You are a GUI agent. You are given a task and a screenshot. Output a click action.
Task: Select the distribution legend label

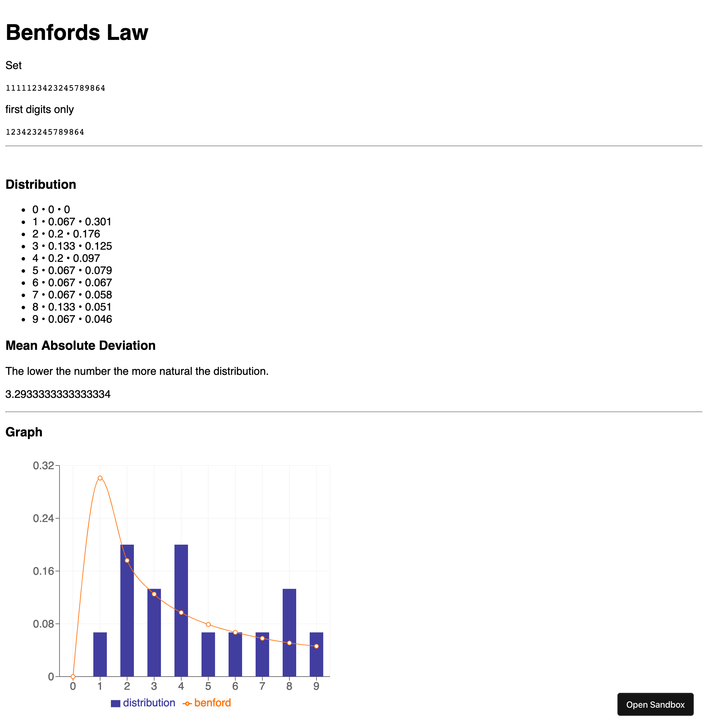click(149, 703)
